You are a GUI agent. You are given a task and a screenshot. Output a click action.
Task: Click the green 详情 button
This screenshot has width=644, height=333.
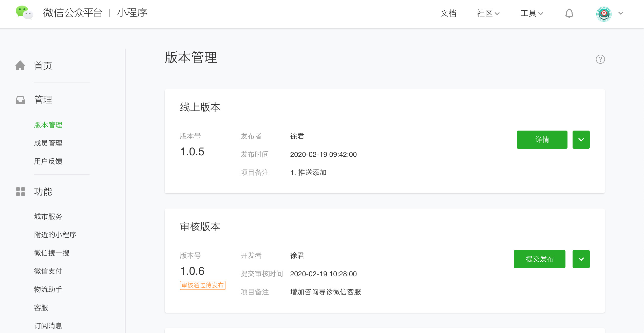click(542, 140)
